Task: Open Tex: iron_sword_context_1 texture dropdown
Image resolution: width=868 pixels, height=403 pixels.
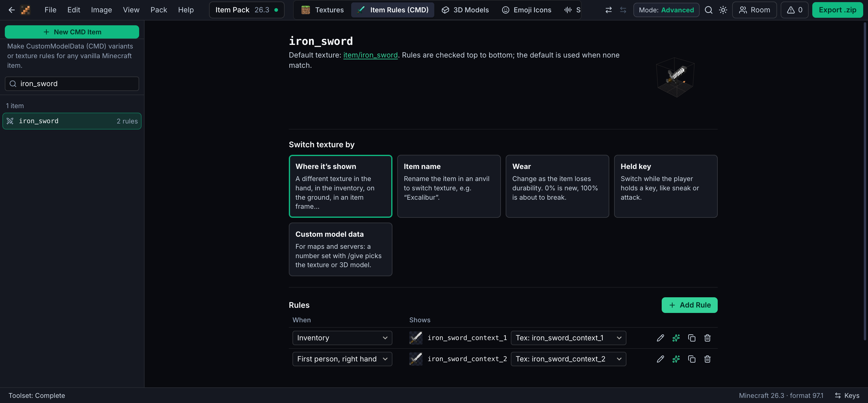Action: tap(568, 338)
